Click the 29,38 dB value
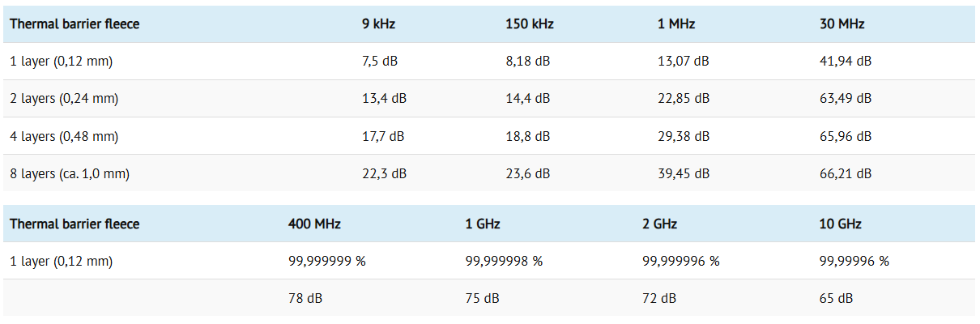This screenshot has width=980, height=324. point(683,137)
